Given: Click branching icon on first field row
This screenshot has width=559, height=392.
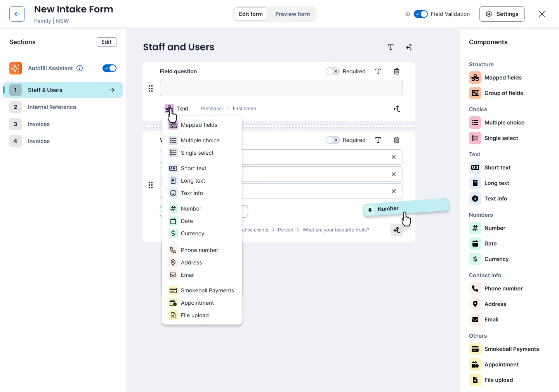Looking at the screenshot, I should pyautogui.click(x=397, y=109).
